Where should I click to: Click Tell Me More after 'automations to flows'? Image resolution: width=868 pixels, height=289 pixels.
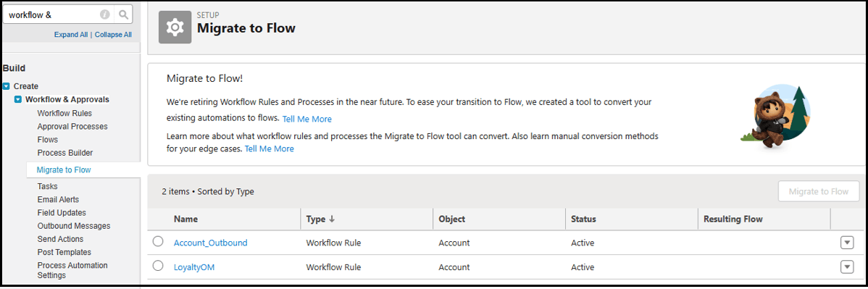[x=306, y=119]
